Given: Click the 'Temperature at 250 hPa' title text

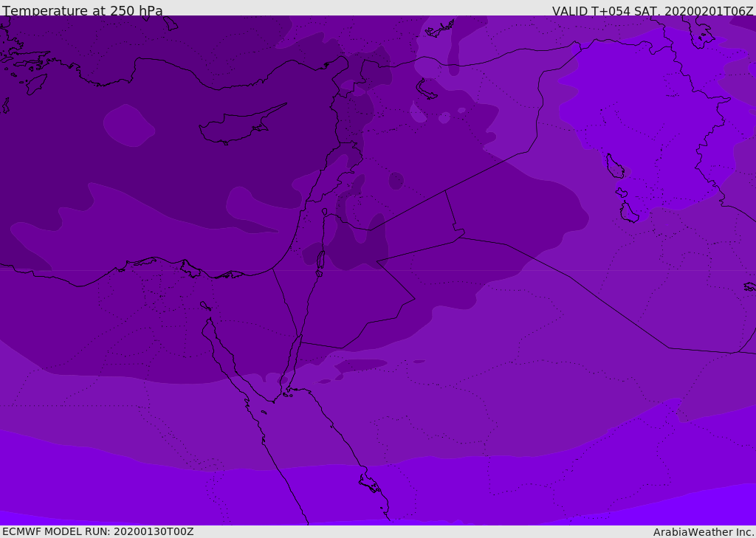Looking at the screenshot, I should click(83, 10).
